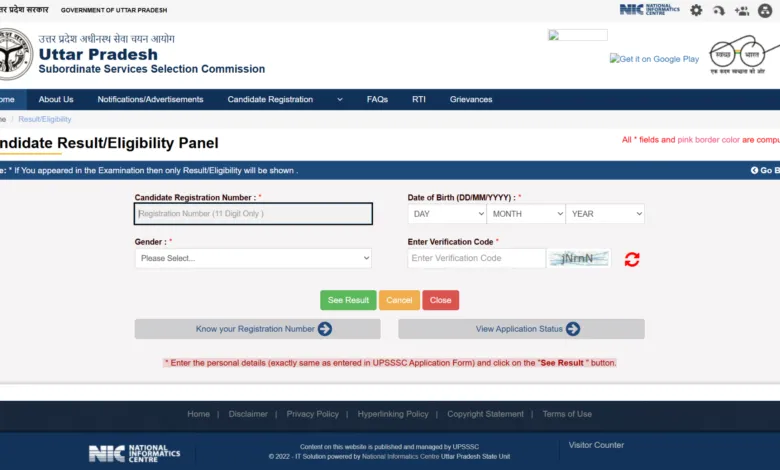The width and height of the screenshot is (780, 470).
Task: Open the About Us menu item
Action: click(56, 99)
